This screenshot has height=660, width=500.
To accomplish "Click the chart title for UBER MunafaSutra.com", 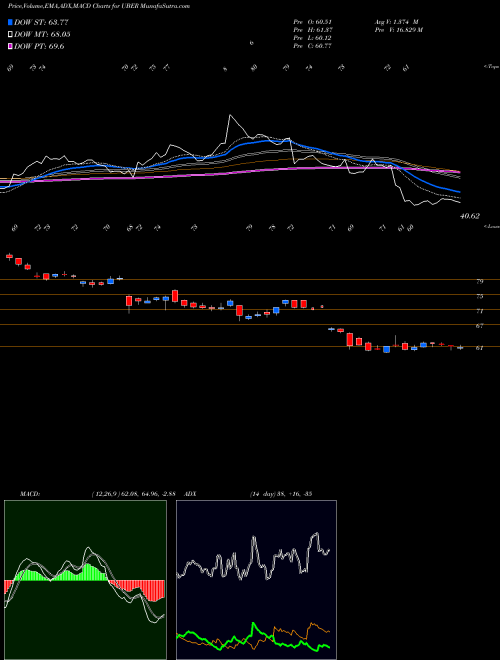I will coord(98,6).
